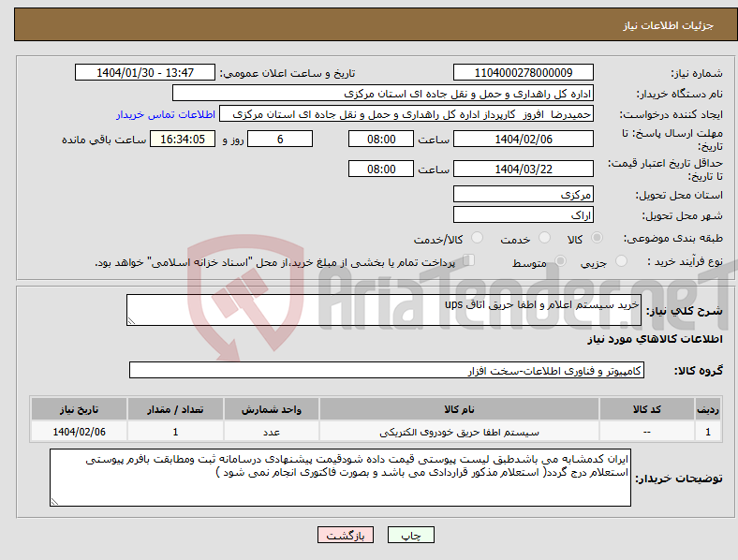Click the page title جزئیات اطلاعات نیاز

tap(669, 25)
